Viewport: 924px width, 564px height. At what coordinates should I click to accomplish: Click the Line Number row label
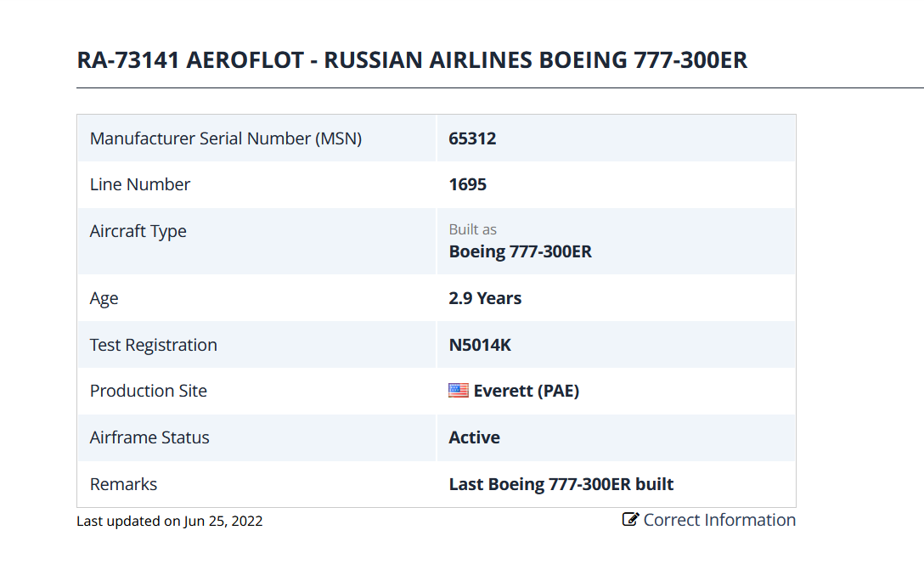[x=140, y=184]
